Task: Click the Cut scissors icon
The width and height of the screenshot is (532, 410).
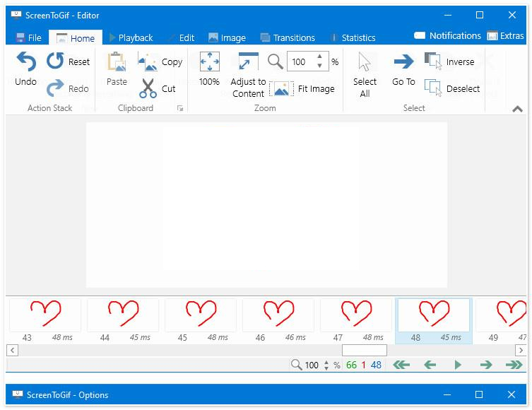Action: tap(148, 88)
